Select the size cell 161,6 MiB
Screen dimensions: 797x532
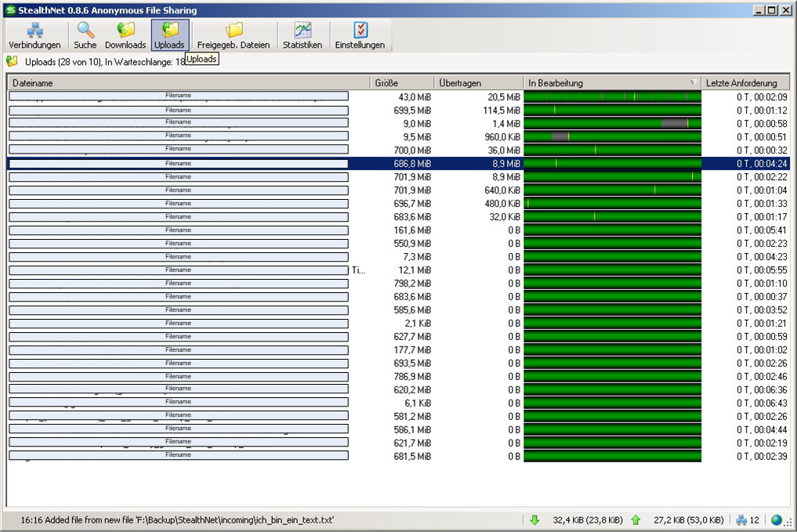pyautogui.click(x=412, y=230)
